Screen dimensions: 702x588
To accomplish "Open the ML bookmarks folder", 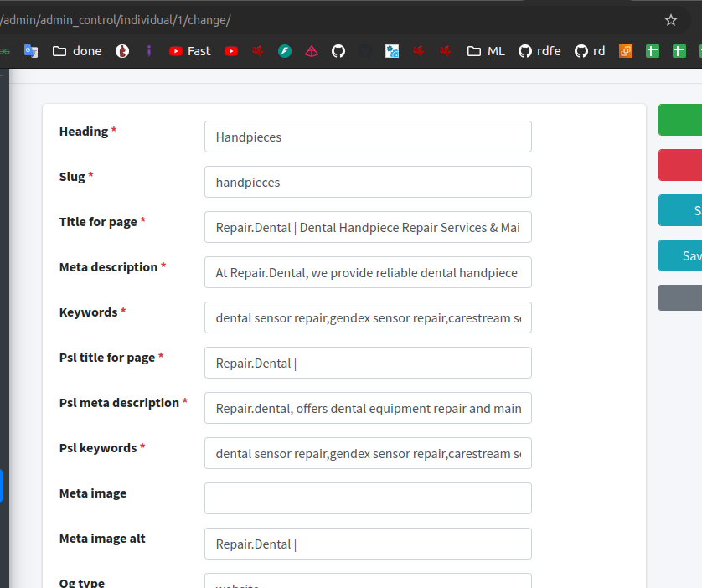I will point(485,51).
